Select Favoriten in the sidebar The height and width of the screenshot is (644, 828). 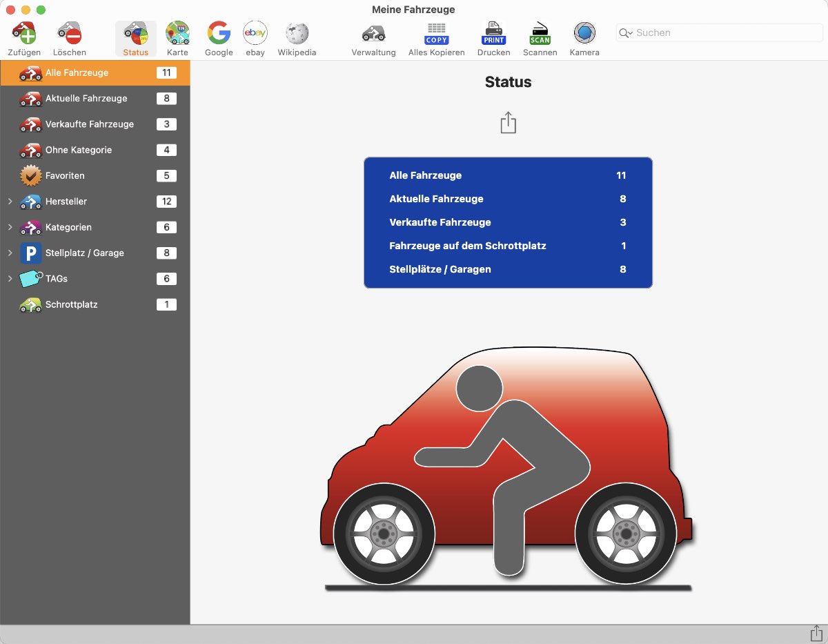95,176
